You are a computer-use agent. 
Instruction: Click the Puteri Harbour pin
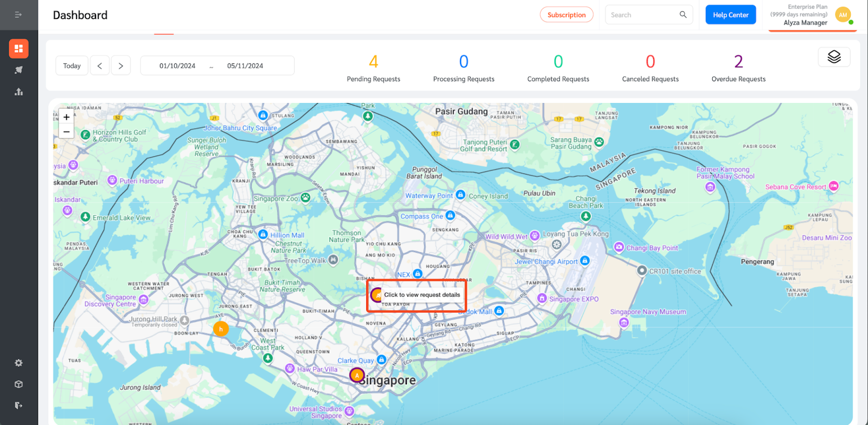point(112,180)
